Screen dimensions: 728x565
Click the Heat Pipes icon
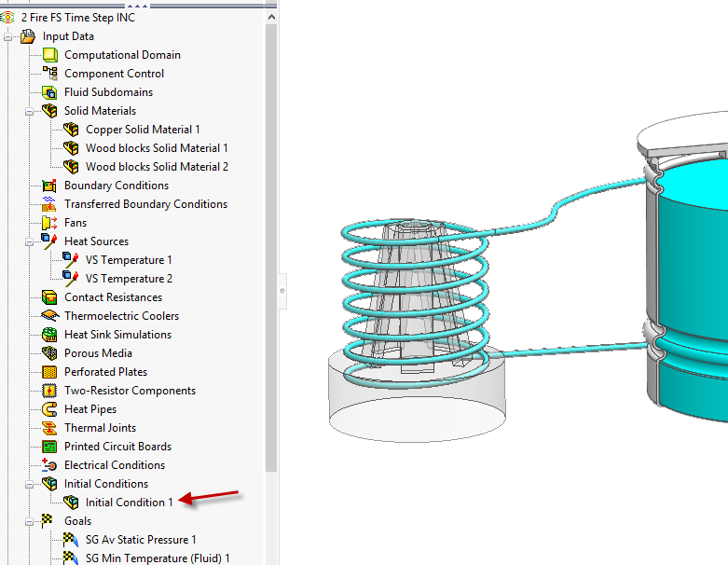49,409
